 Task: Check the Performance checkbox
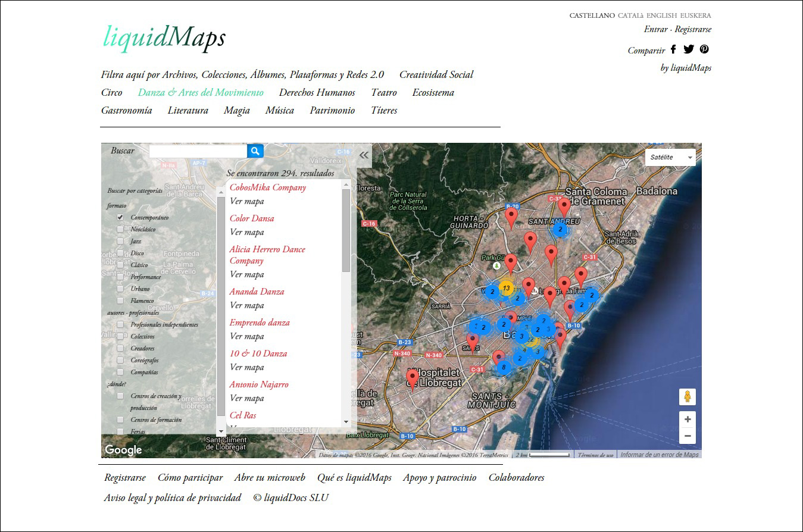coord(120,277)
